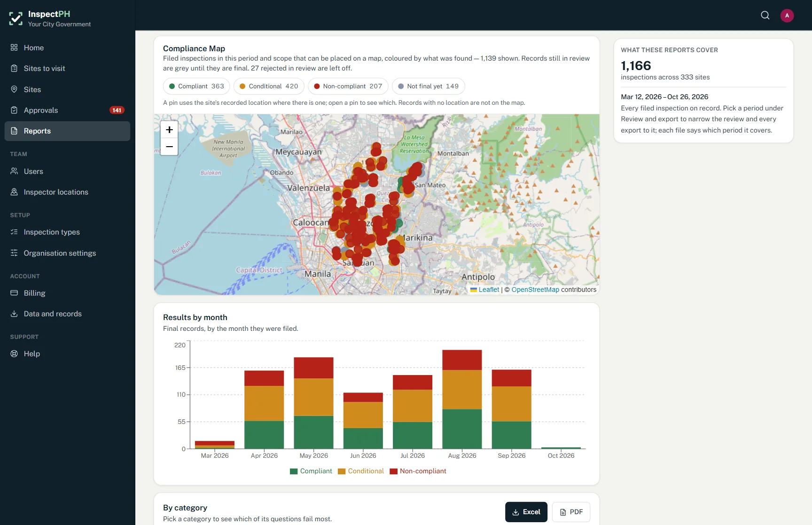812x525 pixels.
Task: Click the Inspector locations person-pin icon
Action: [x=14, y=192]
